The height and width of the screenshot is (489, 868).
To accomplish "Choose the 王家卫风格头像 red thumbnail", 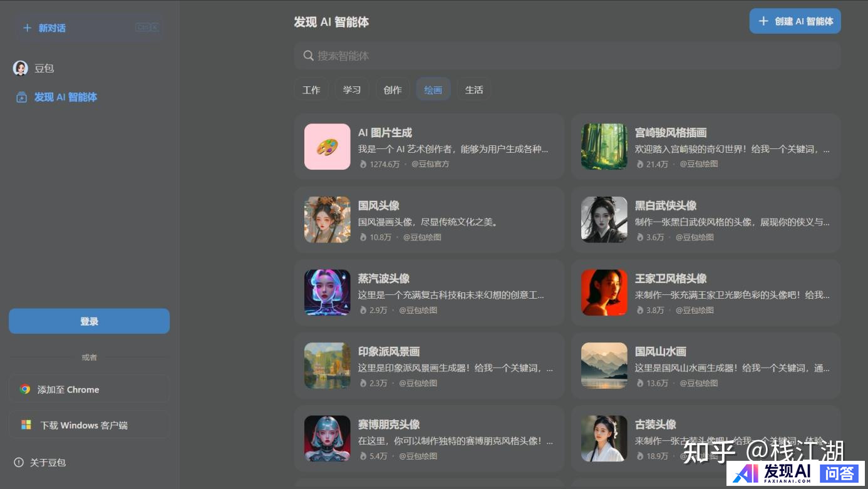I will [x=604, y=292].
